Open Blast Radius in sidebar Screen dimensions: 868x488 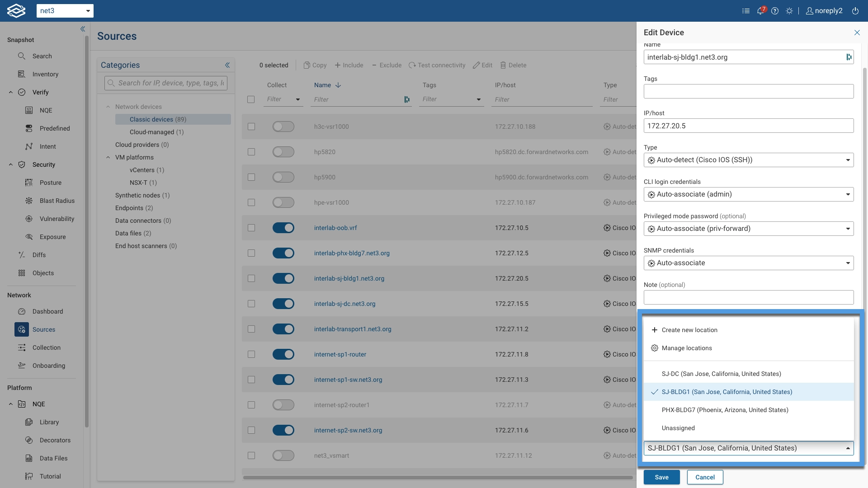pyautogui.click(x=57, y=201)
